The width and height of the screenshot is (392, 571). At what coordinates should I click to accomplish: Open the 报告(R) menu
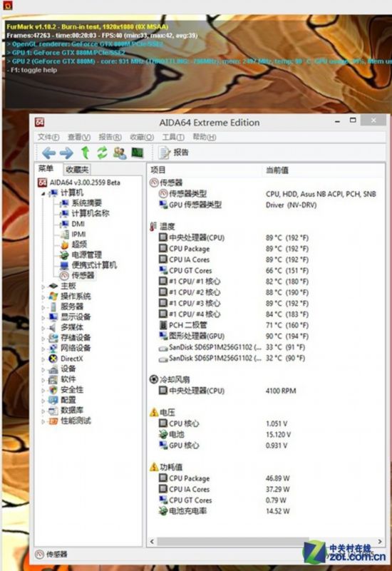110,138
